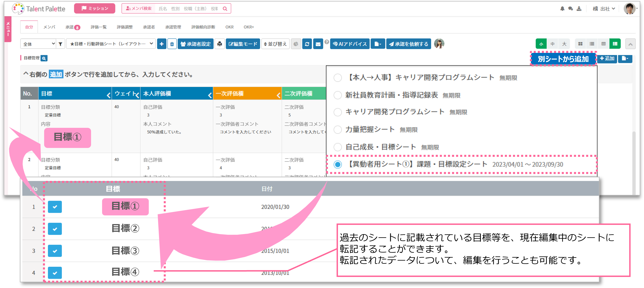Click magnifier icon beside 目標管理
Screen dimensions: 644x288
44,58
